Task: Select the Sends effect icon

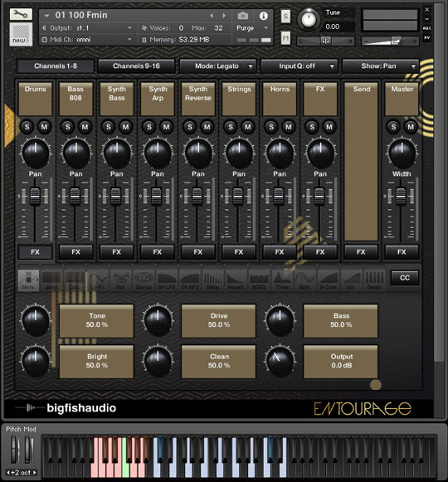Action: pos(374,280)
